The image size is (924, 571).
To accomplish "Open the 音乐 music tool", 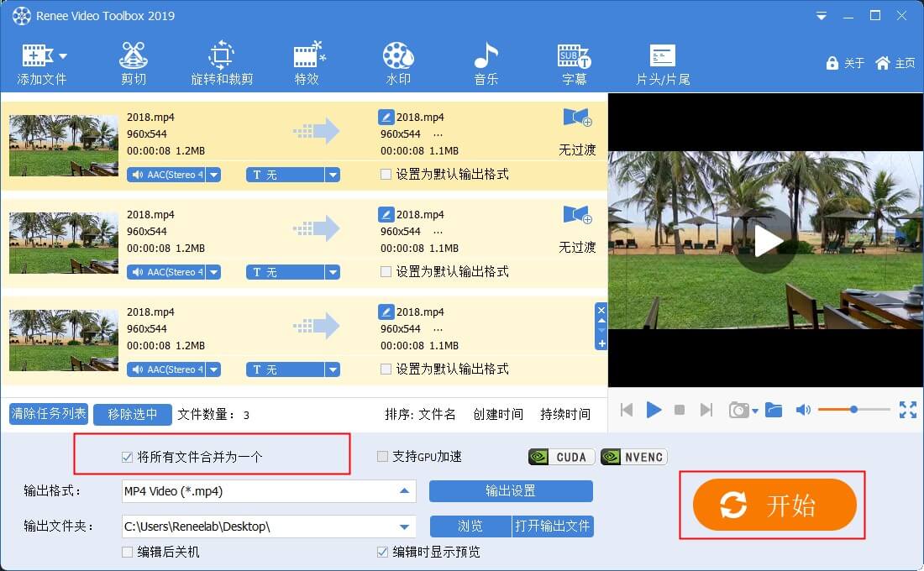I will (x=486, y=64).
